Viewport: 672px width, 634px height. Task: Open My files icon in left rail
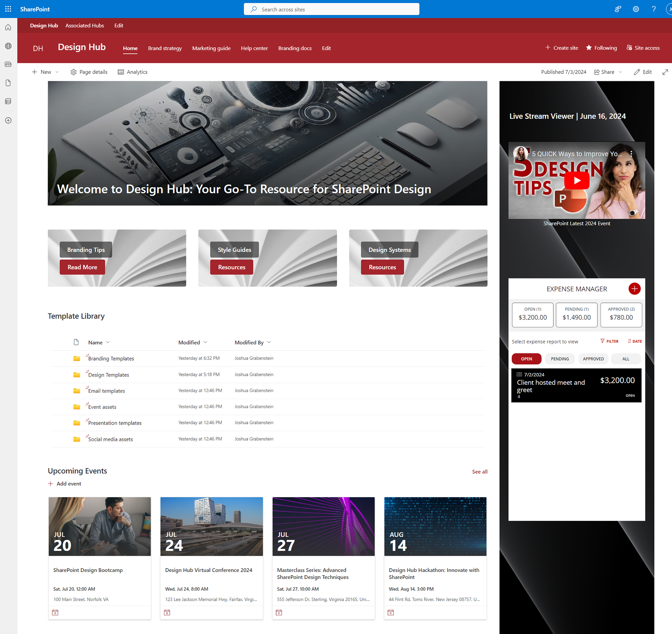[x=8, y=83]
